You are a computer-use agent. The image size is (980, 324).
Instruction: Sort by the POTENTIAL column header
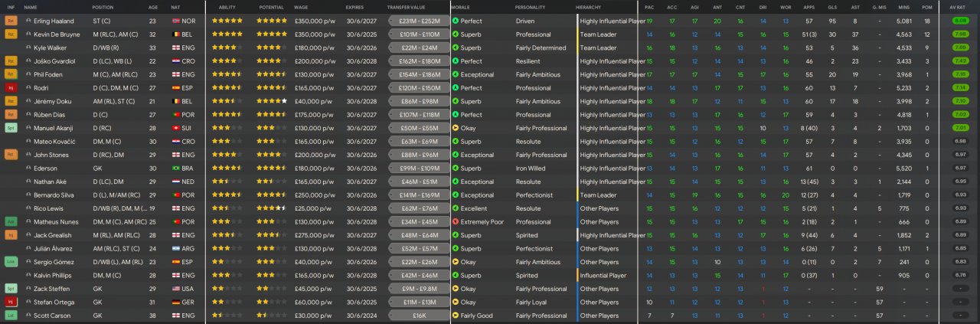(x=271, y=7)
